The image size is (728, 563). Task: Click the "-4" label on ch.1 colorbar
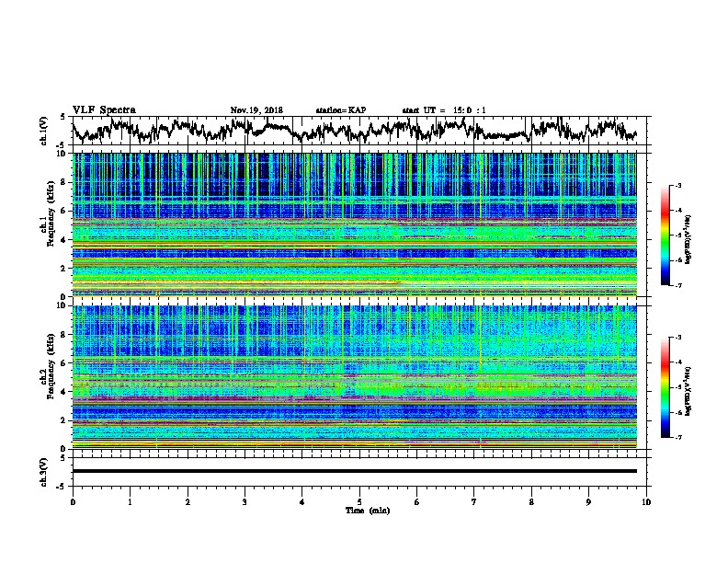(x=678, y=211)
